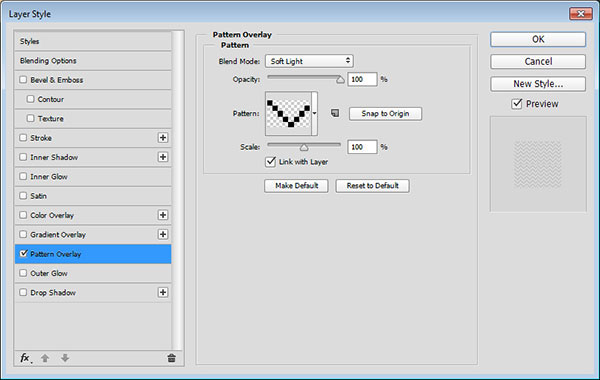Add another Inner Shadow with plus button
This screenshot has width=600, height=380.
pyautogui.click(x=163, y=157)
